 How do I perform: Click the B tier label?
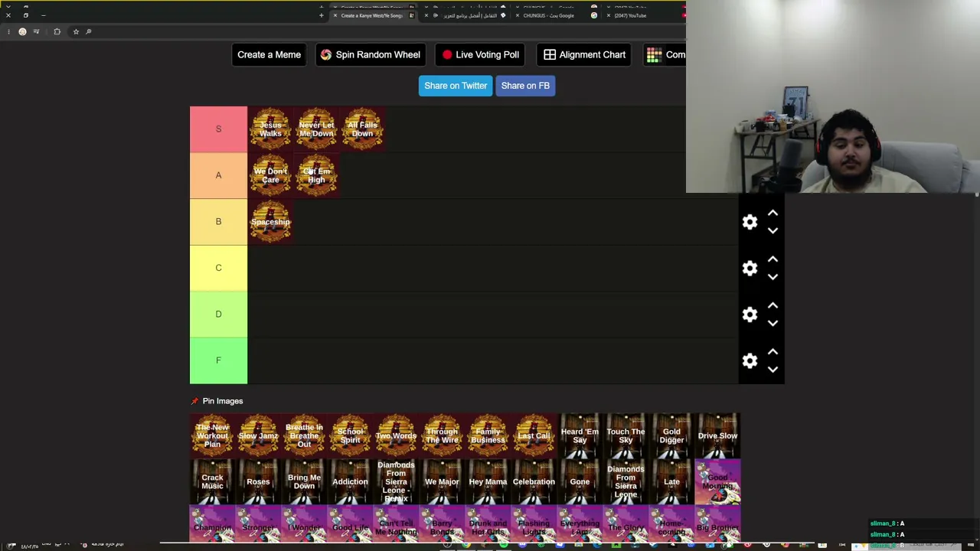[218, 222]
